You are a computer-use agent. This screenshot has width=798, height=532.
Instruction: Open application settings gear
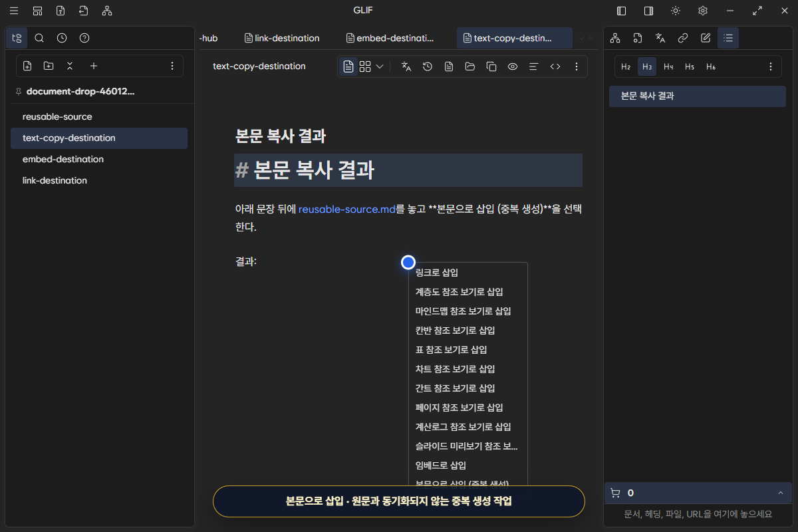pos(703,11)
